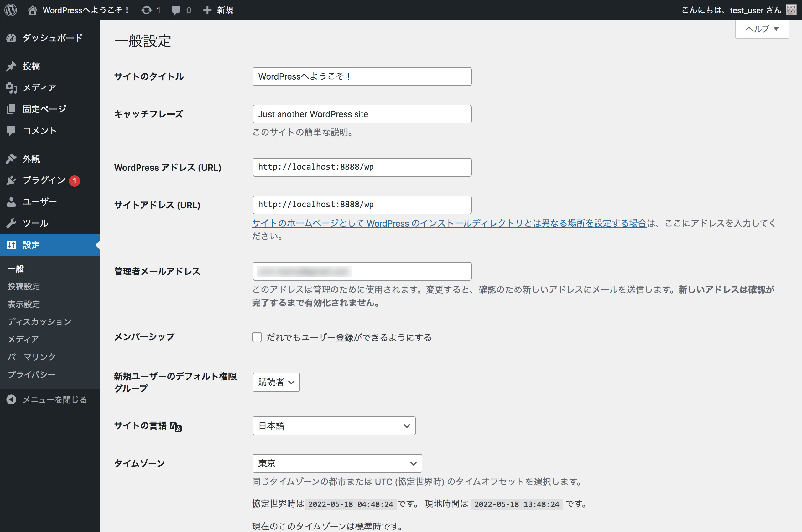Go to 投稿設定 submenu
Screen dimensions: 802x532
pyautogui.click(x=24, y=286)
